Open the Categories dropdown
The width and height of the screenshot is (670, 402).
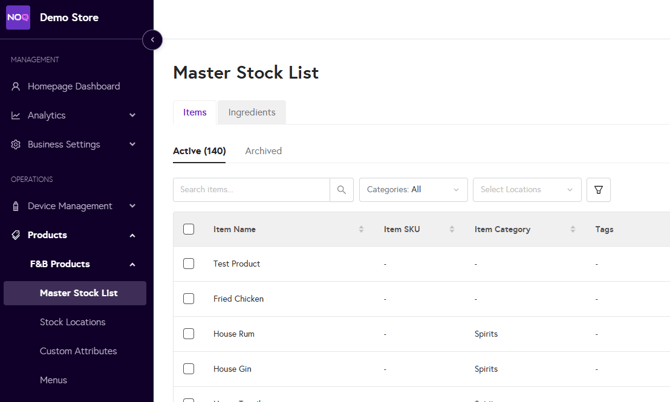pyautogui.click(x=413, y=190)
